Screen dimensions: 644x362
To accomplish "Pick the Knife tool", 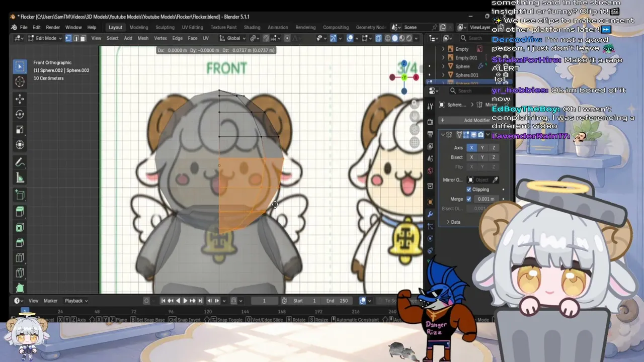I will [x=20, y=273].
